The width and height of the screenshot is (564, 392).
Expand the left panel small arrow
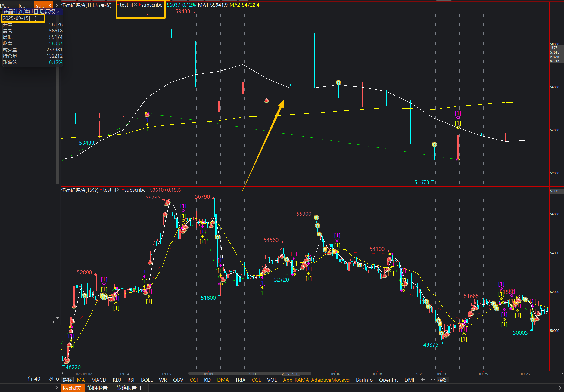point(54,322)
